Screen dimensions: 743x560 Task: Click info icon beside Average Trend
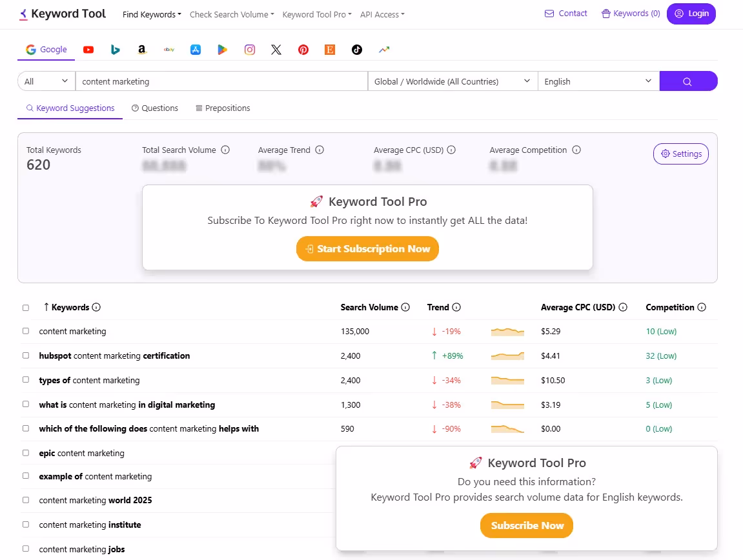pyautogui.click(x=320, y=150)
